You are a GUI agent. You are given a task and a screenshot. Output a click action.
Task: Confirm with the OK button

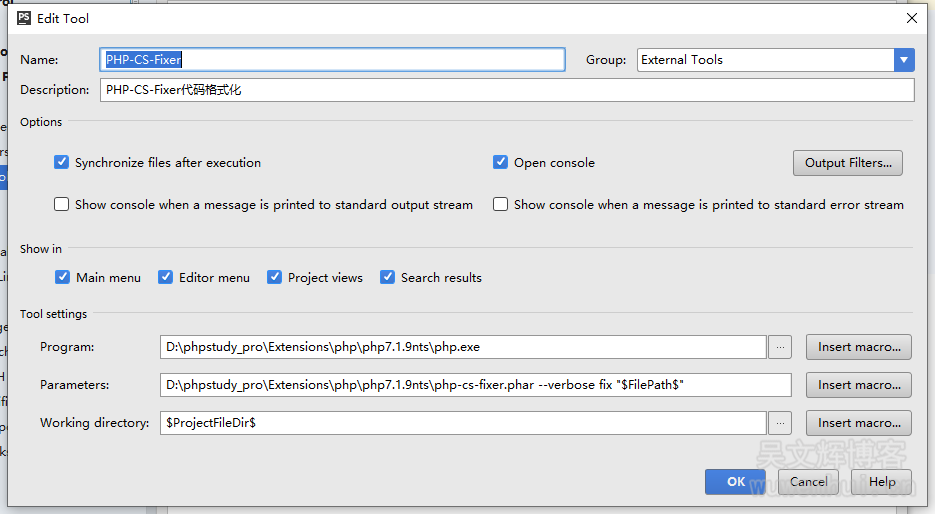point(735,482)
